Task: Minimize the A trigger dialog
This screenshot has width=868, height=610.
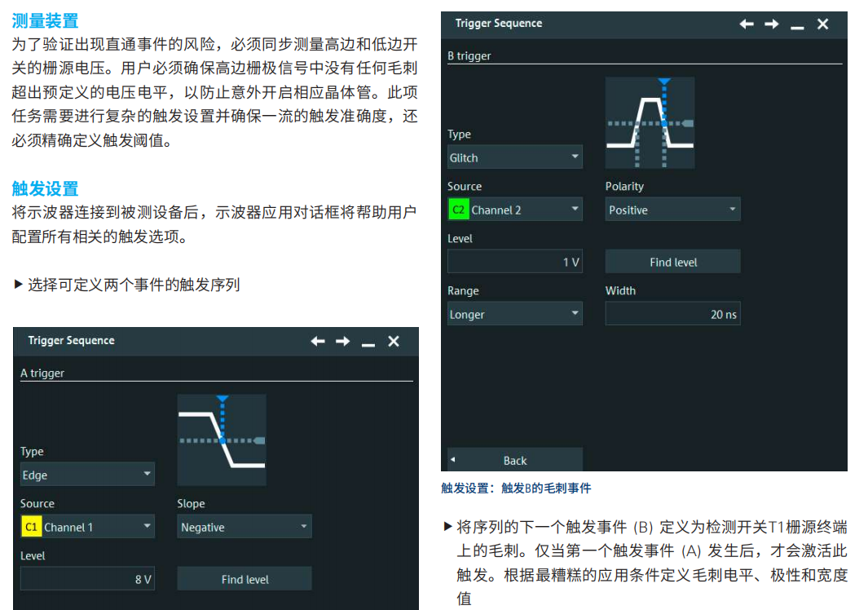Action: click(x=368, y=345)
